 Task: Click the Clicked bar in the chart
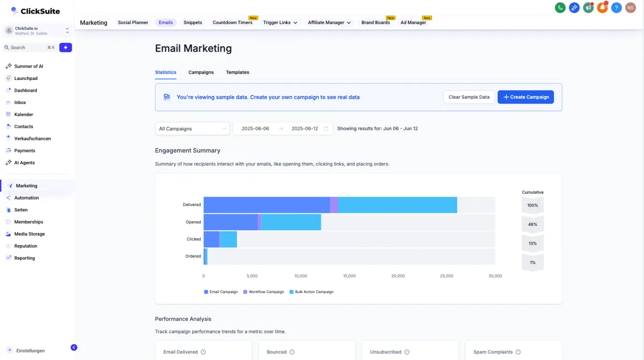220,239
